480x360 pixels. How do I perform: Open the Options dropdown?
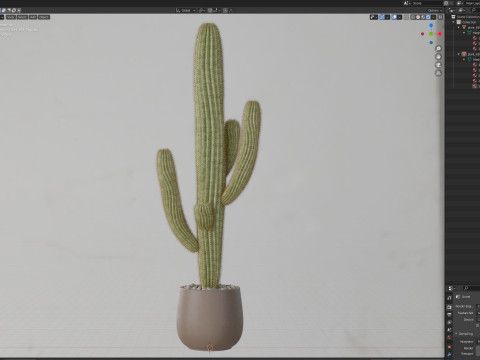coord(435,10)
